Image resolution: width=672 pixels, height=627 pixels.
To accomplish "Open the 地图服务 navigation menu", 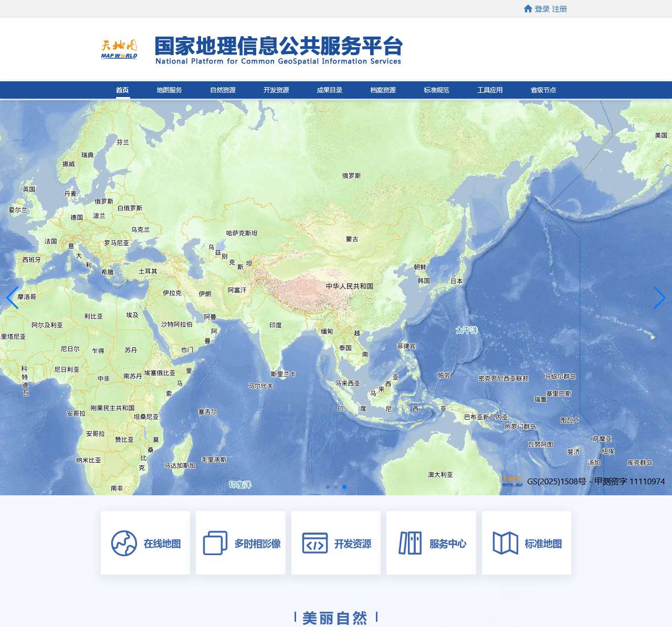I will pyautogui.click(x=169, y=90).
